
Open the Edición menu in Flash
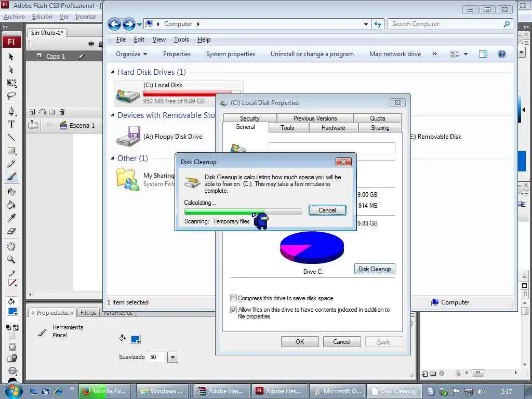(42, 16)
